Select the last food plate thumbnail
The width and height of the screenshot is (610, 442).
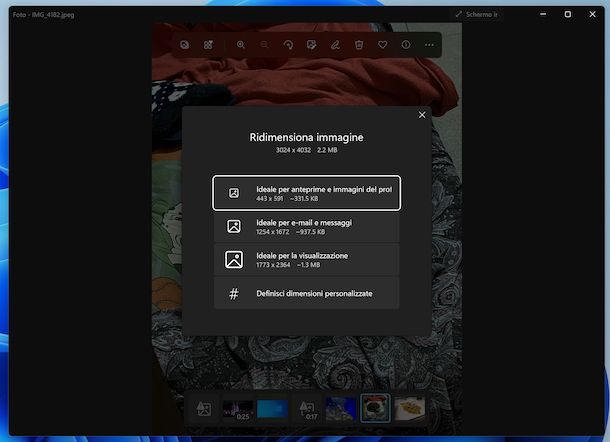click(409, 408)
